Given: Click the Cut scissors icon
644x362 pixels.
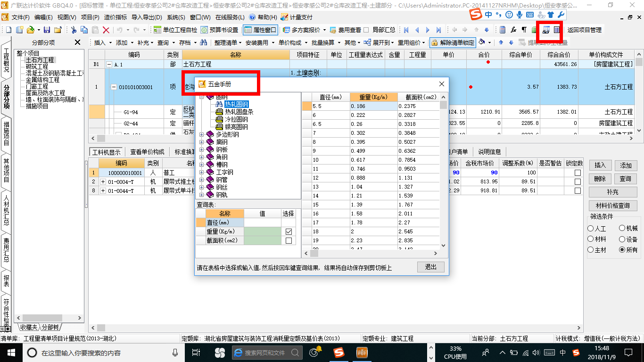Looking at the screenshot, I should (74, 30).
